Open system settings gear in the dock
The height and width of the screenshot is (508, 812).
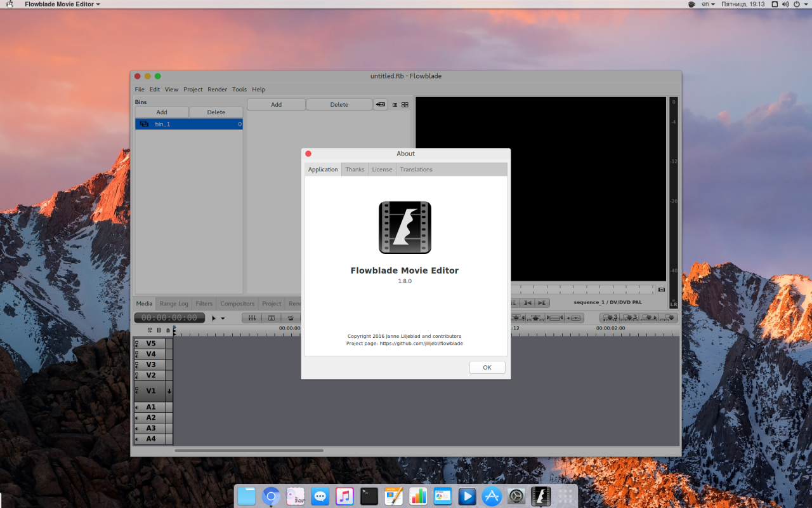pos(516,496)
